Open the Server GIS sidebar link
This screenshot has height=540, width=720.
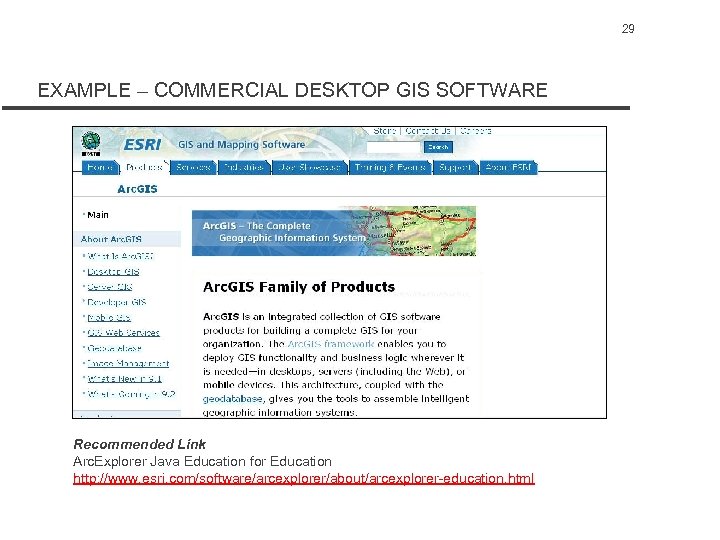110,287
